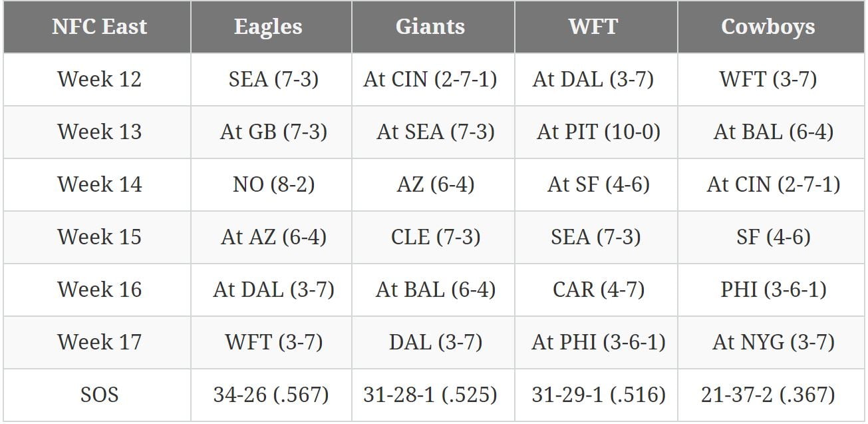868x424 pixels.
Task: Click the Giants column header
Action: 430,27
